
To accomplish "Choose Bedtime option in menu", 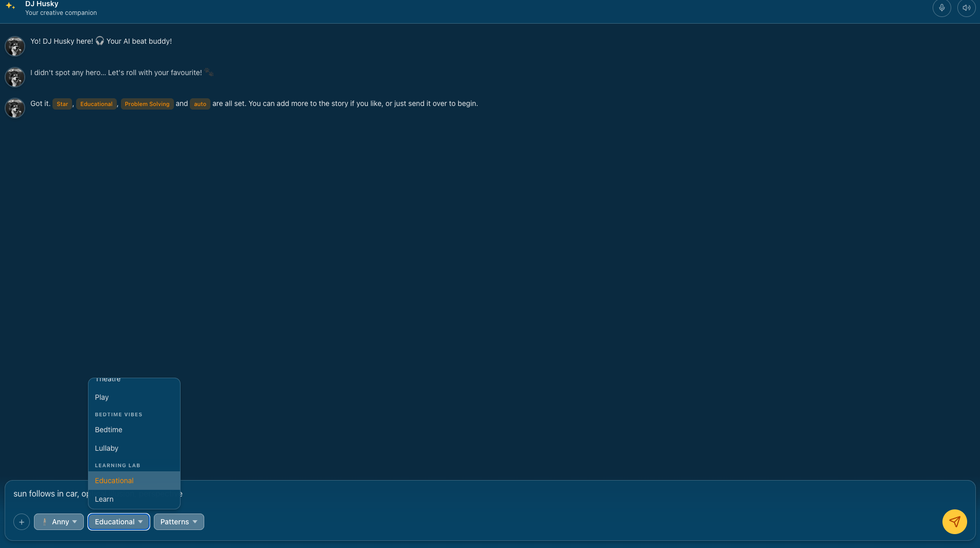I will click(x=134, y=430).
